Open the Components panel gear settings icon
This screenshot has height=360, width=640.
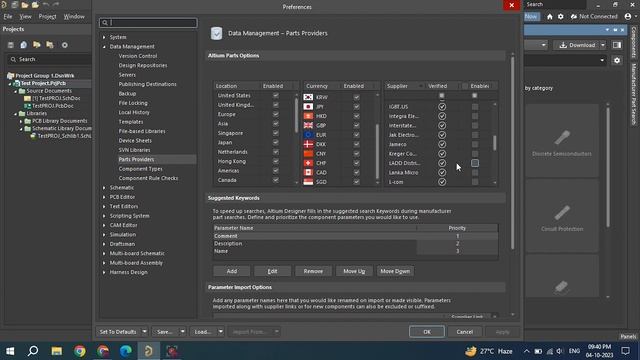617,60
